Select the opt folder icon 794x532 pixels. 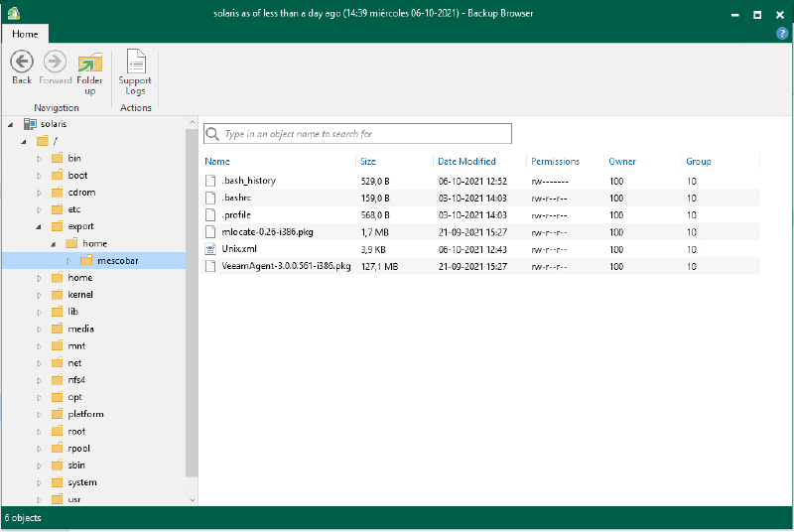coord(58,397)
